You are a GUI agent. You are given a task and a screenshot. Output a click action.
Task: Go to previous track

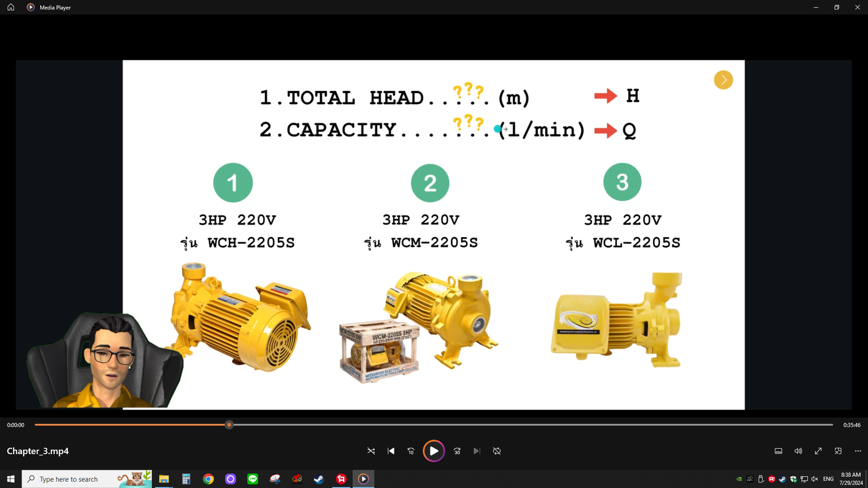pos(391,451)
